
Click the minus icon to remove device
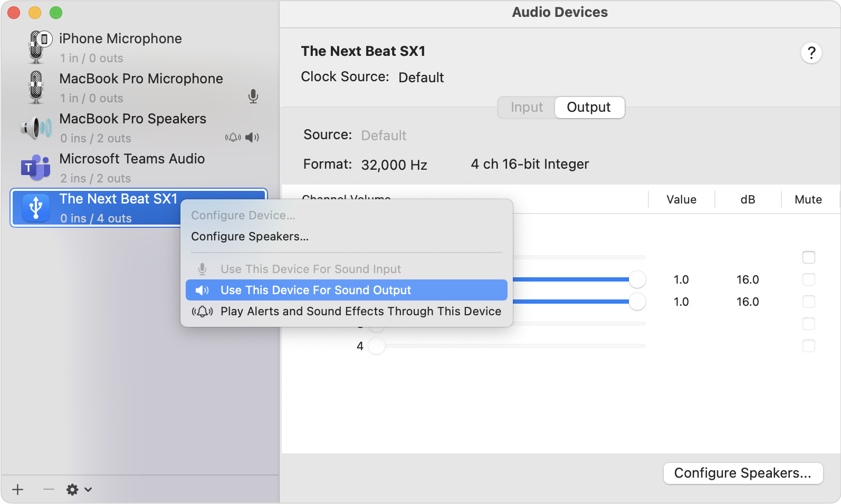click(49, 490)
